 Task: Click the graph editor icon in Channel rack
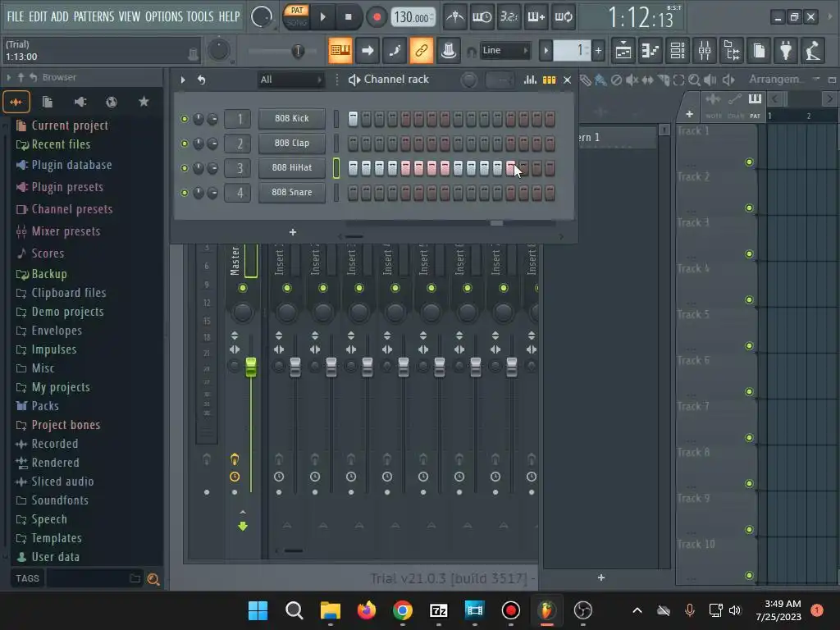(x=530, y=80)
